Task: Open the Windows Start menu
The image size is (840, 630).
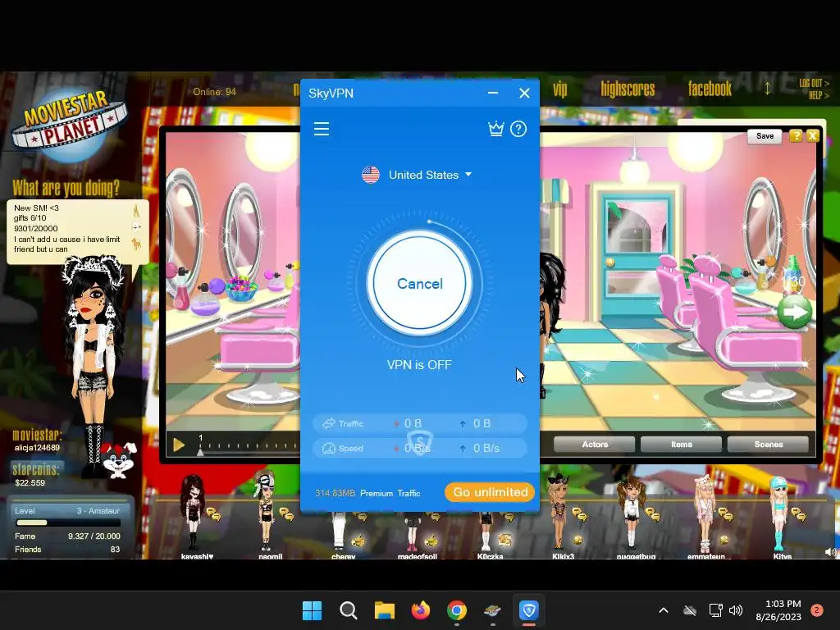Action: (312, 610)
